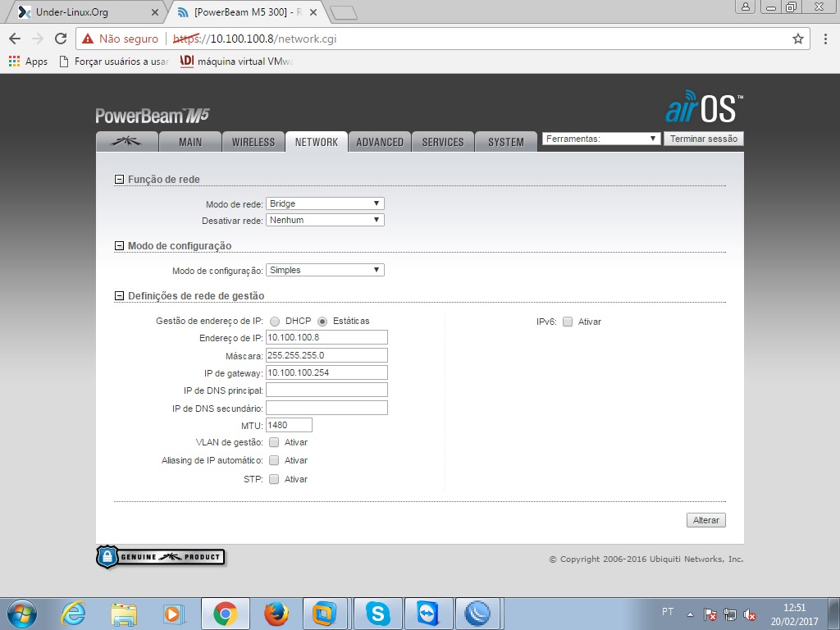This screenshot has height=630, width=840.
Task: Open Modo de configuração Simples dropdown
Action: pyautogui.click(x=325, y=270)
